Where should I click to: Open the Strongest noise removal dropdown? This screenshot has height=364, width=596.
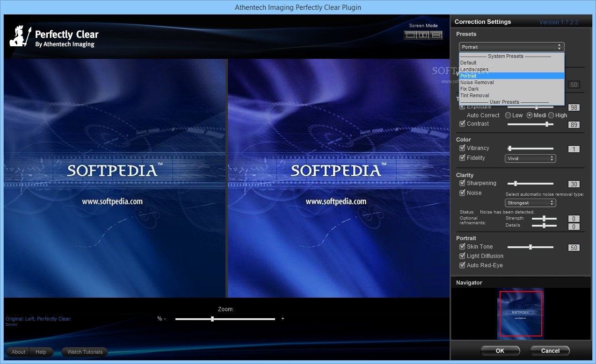530,203
